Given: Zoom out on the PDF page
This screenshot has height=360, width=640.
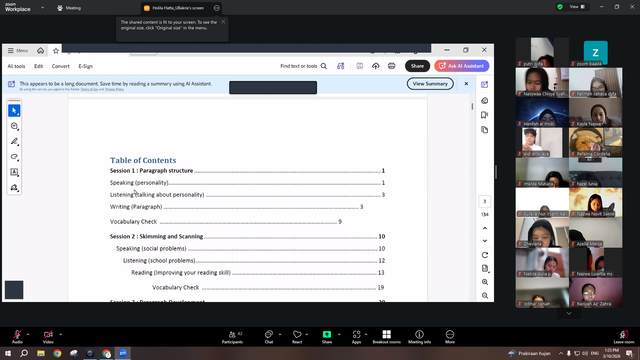Looking at the screenshot, I should pos(484,296).
